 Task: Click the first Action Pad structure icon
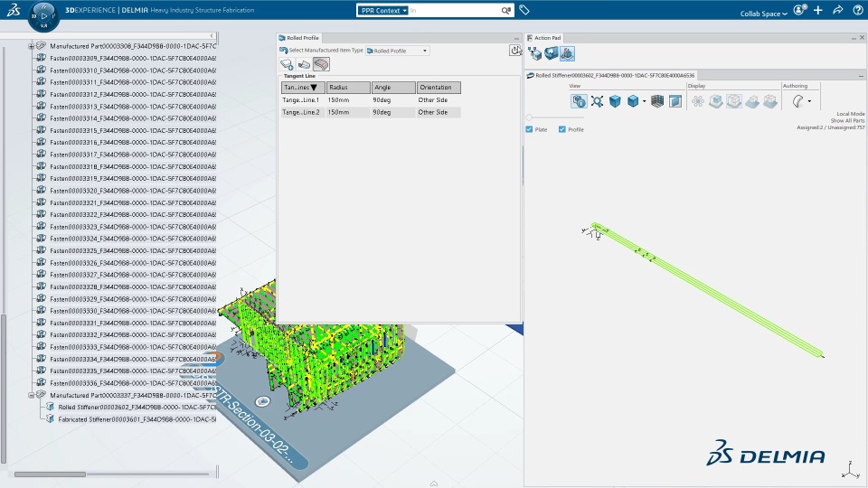[x=534, y=53]
